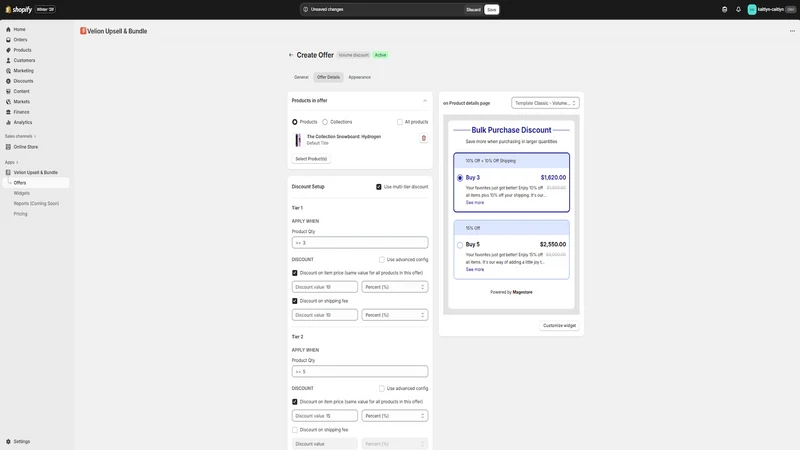The image size is (800, 450).
Task: Collapse the Products in offer section
Action: (x=424, y=101)
